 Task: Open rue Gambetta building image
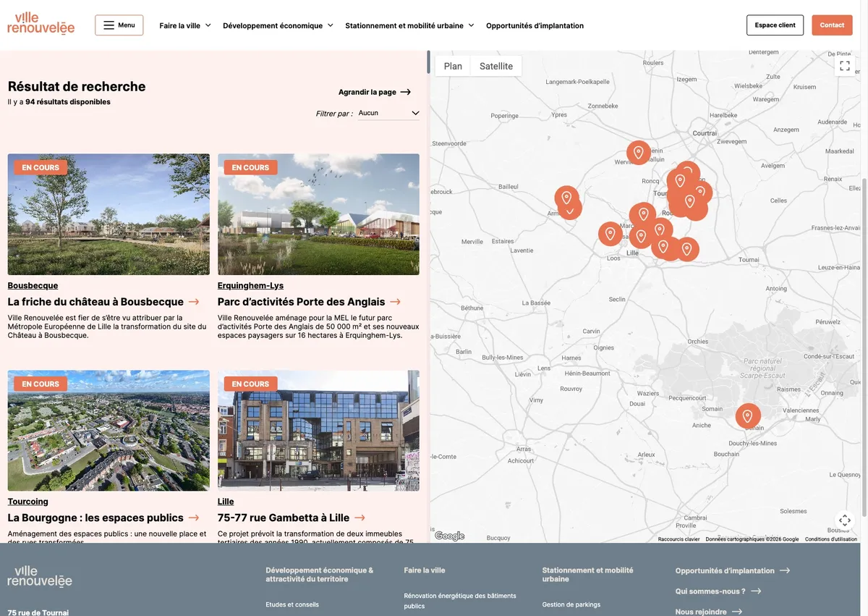pos(318,431)
